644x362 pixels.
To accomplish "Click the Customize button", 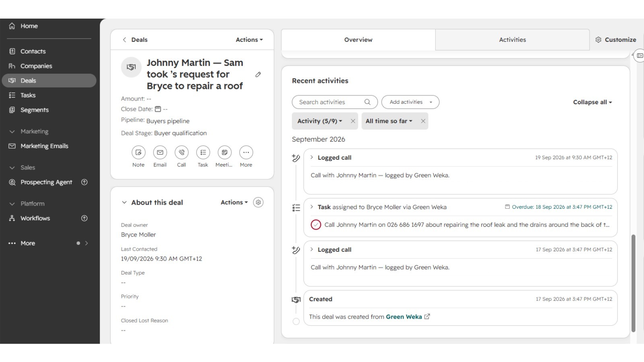I will [x=615, y=40].
